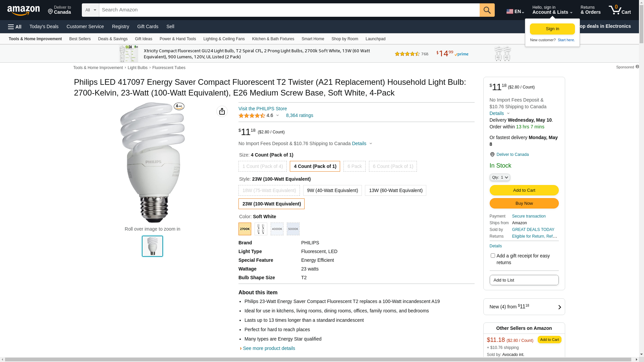Open the shopping cart
This screenshot has width=644, height=362.
[x=620, y=10]
